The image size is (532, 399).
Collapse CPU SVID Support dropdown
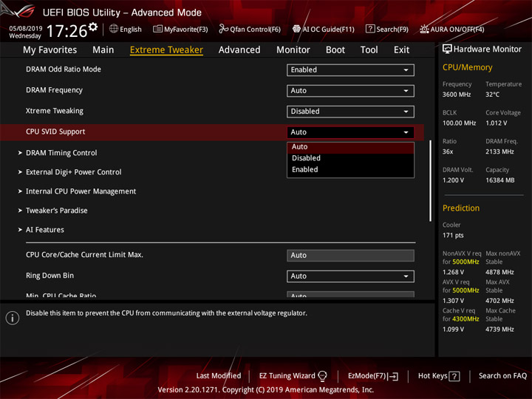pos(350,132)
